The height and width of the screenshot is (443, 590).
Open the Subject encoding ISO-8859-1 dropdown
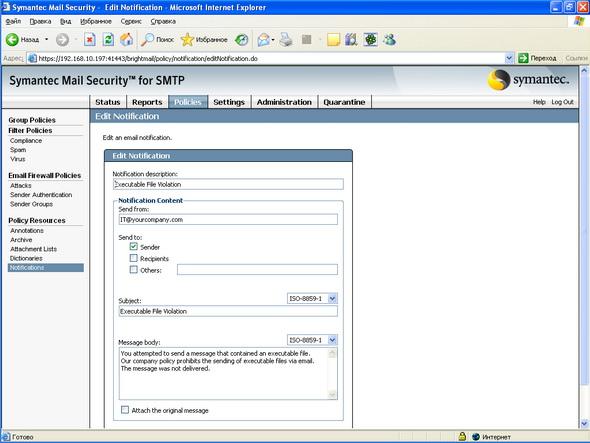click(x=312, y=298)
